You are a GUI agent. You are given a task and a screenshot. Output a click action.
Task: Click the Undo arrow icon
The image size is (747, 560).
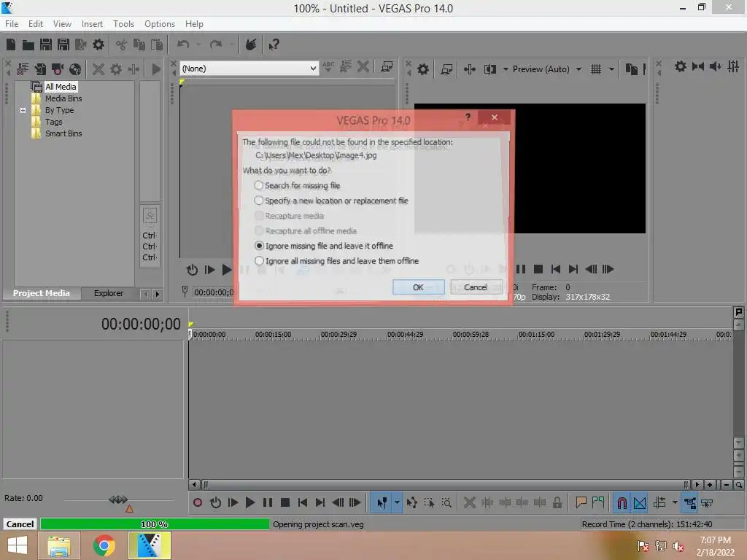(183, 44)
